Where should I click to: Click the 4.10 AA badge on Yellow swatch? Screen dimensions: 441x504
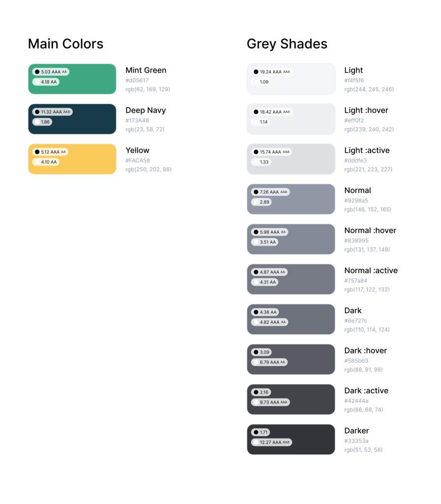(46, 162)
